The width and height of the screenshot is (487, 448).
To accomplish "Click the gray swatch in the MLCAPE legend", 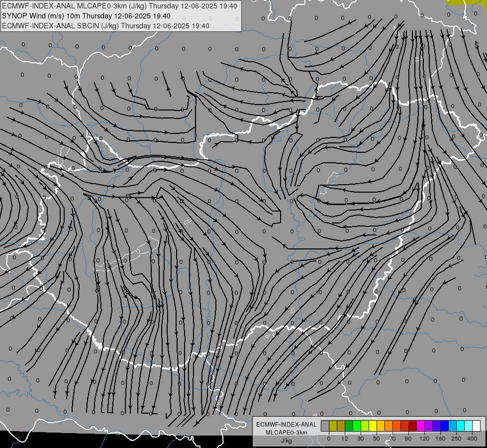I will (325, 426).
